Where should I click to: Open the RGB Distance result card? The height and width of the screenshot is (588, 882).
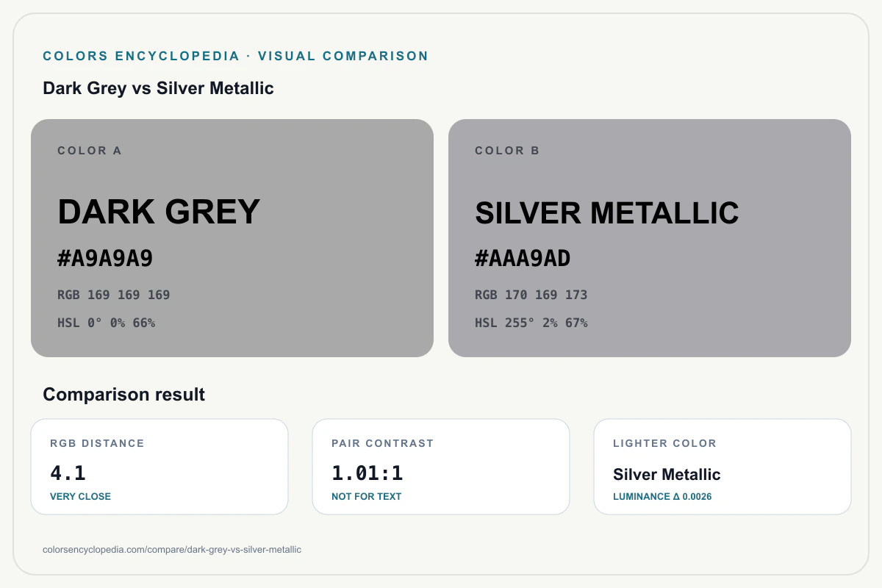tap(159, 467)
